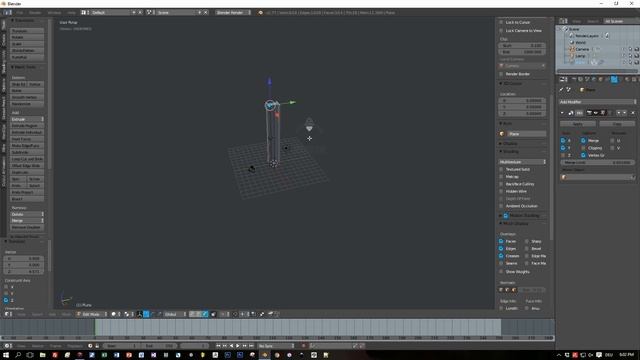Open File Explorer from taskbar
This screenshot has width=640, height=360.
(x=42, y=355)
